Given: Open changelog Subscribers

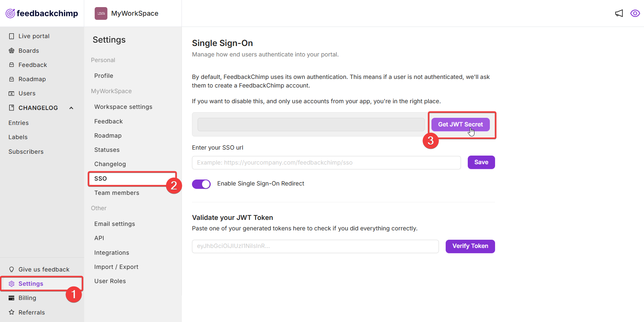Looking at the screenshot, I should (26, 151).
